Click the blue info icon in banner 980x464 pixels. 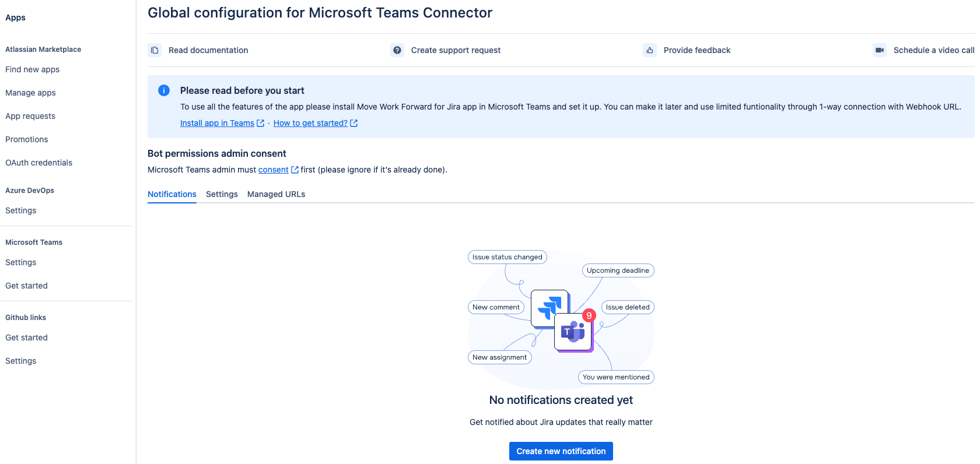click(x=164, y=90)
